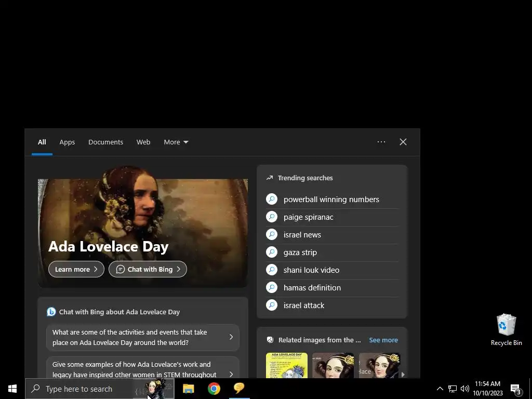Viewport: 532px width, 399px height.
Task: Open the yellow chat bubble taskbar app
Action: [x=239, y=388]
